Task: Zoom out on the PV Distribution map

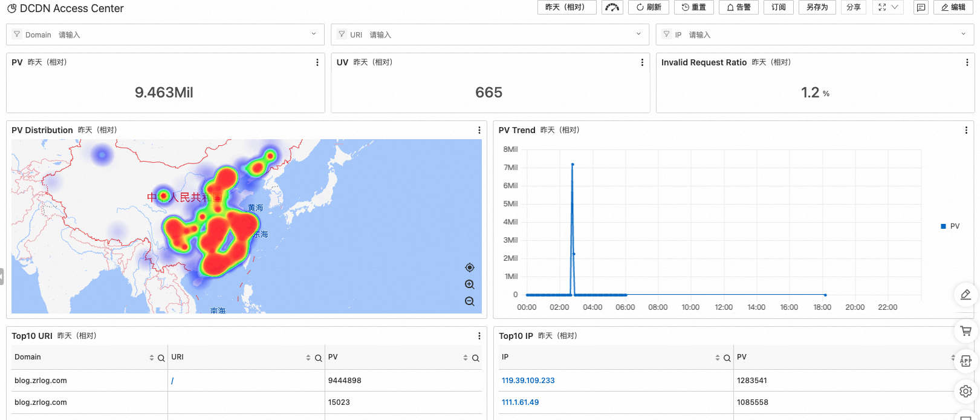Action: [470, 301]
